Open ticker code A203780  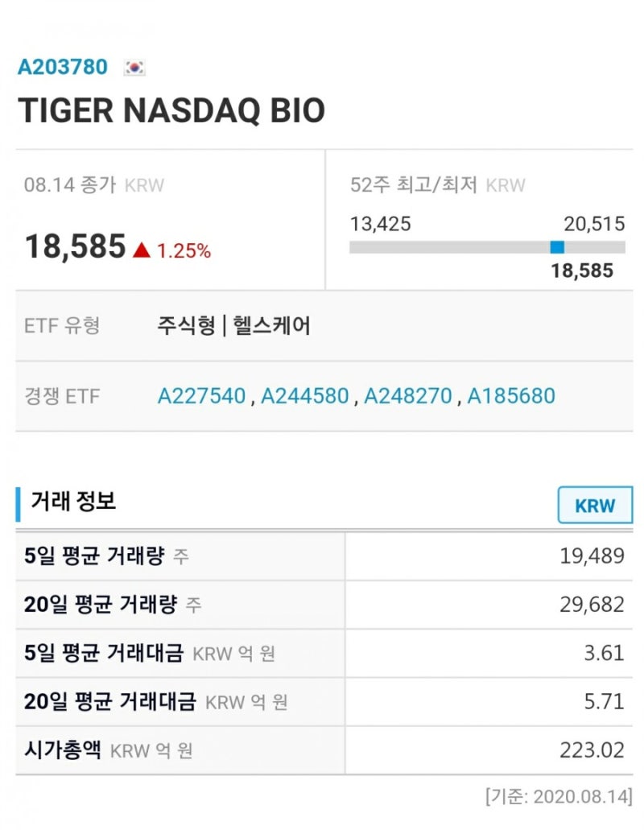coord(60,67)
